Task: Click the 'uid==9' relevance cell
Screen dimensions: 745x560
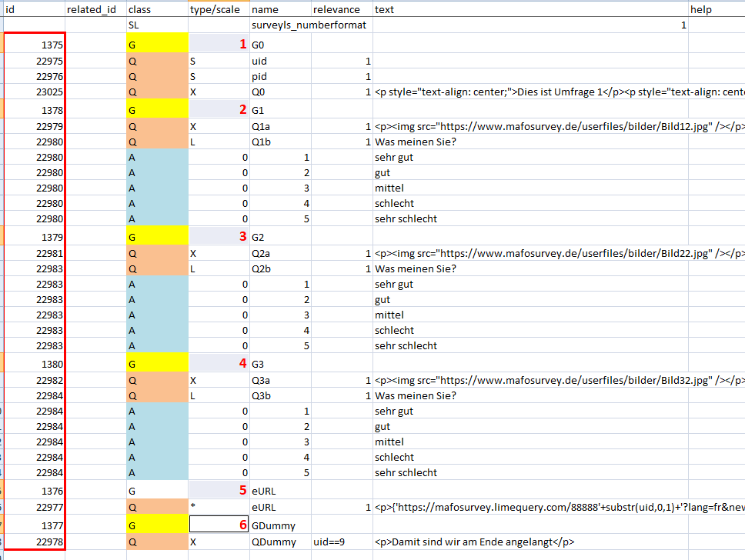Action: (x=342, y=542)
